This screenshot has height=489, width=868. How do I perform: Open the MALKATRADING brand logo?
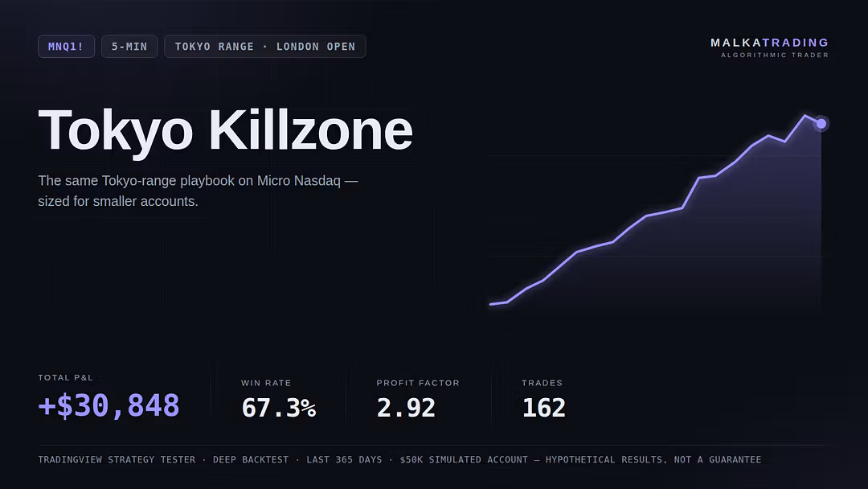pyautogui.click(x=769, y=43)
